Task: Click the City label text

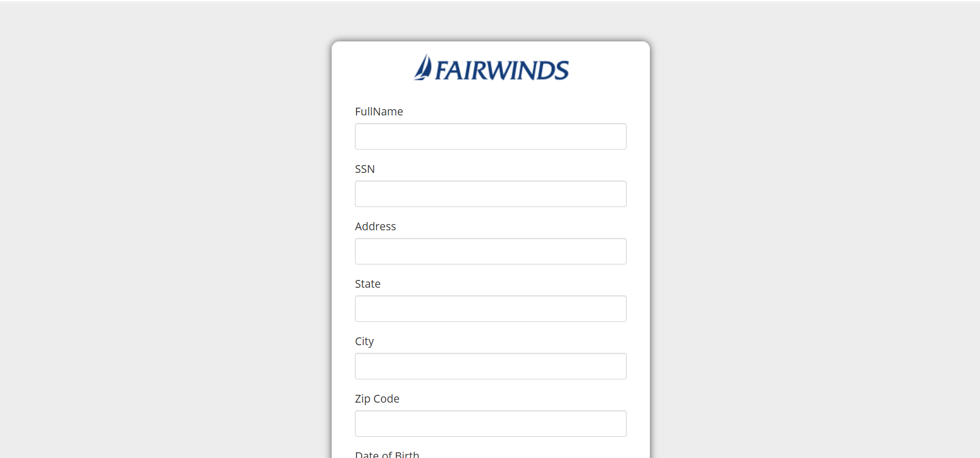Action: [x=364, y=342]
